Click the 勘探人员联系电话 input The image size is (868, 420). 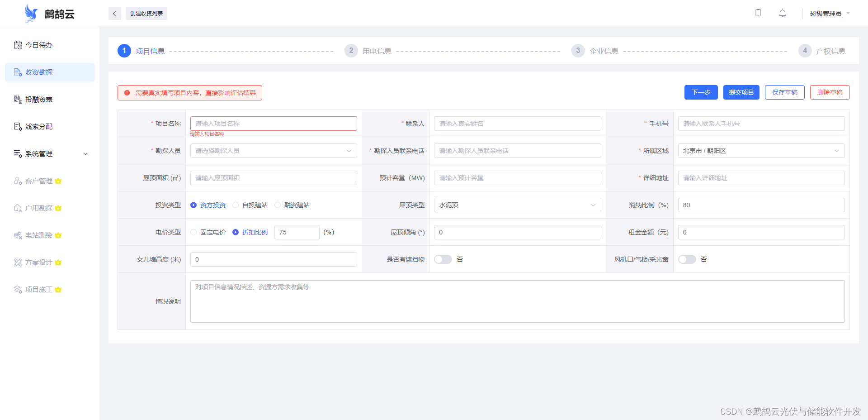click(x=518, y=151)
